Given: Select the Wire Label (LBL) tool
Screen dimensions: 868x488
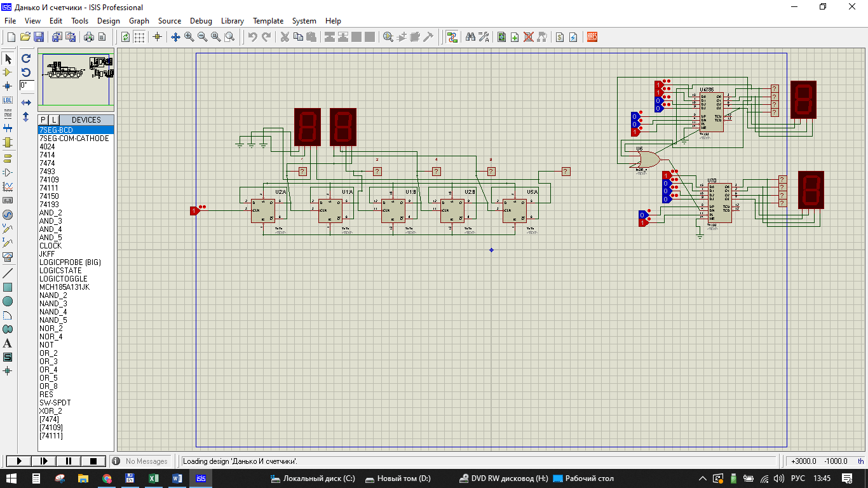Looking at the screenshot, I should tap(8, 100).
